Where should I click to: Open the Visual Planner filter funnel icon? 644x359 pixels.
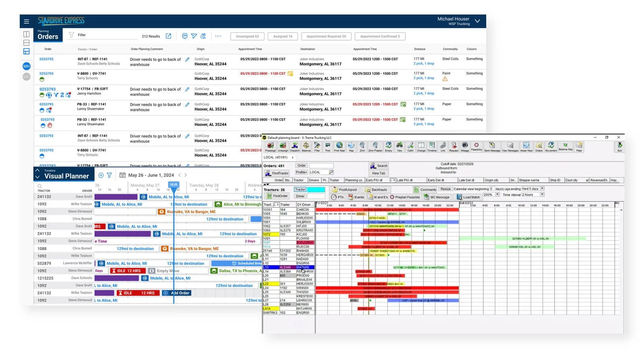point(109,175)
